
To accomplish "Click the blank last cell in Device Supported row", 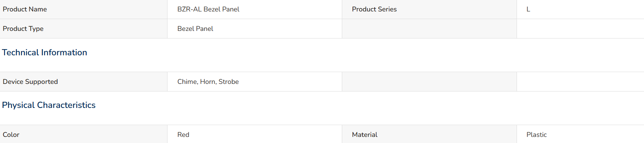I will point(580,82).
